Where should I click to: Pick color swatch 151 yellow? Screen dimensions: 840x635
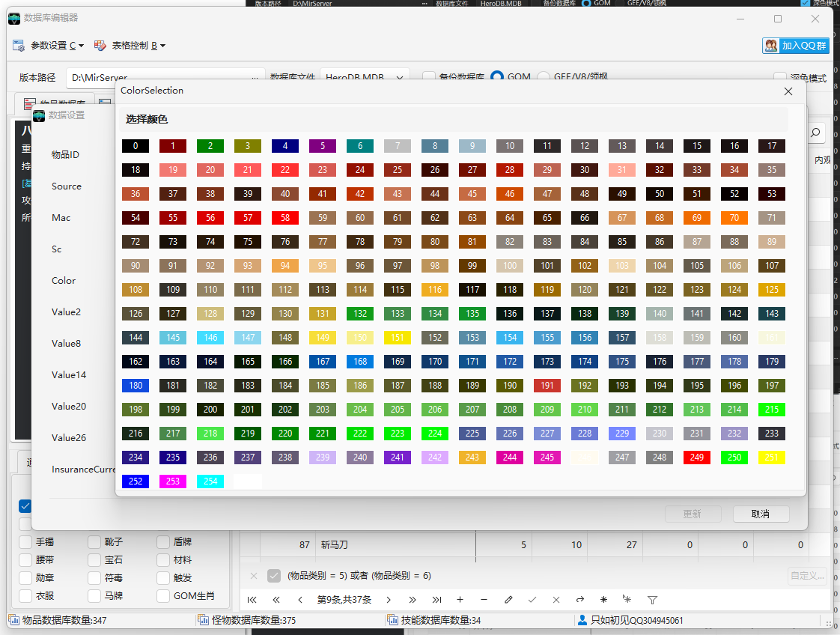[x=398, y=338]
